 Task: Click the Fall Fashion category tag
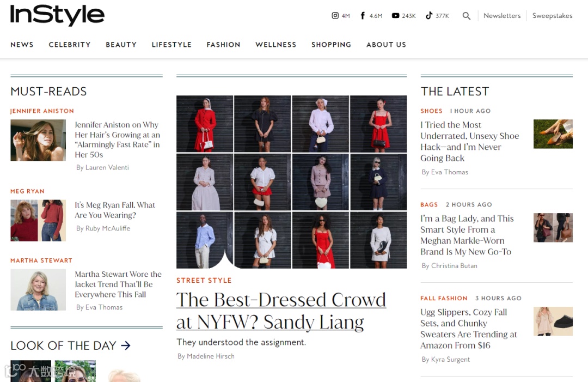[x=444, y=298]
